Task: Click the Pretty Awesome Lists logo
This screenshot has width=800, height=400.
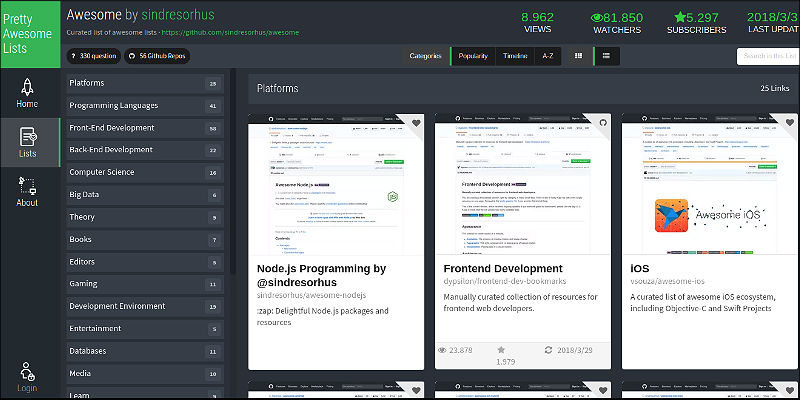Action: (x=30, y=34)
